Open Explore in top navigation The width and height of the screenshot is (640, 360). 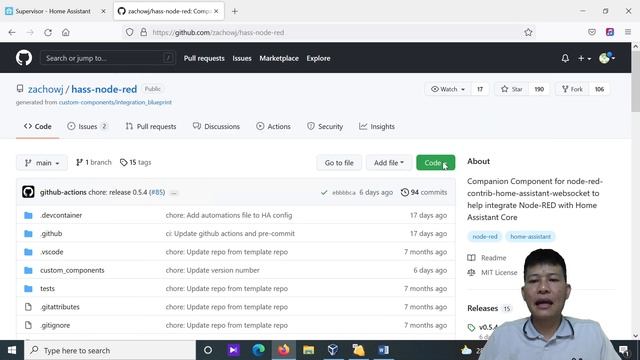click(318, 58)
